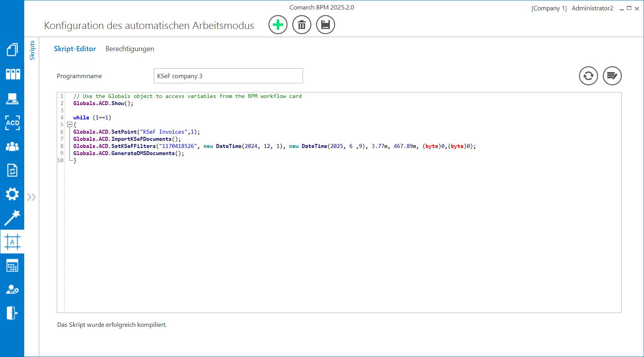Click the Administrator2 user label
This screenshot has height=357, width=644.
592,8
